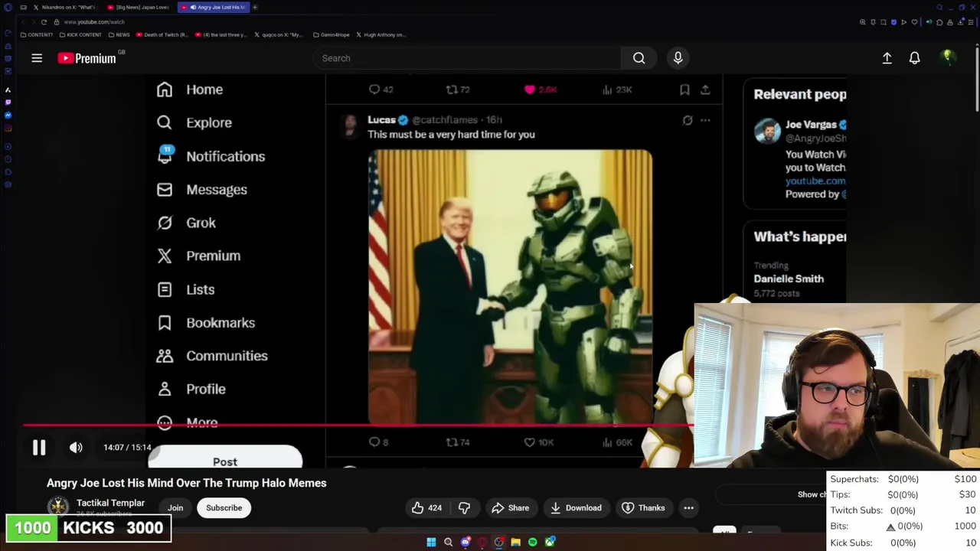Open the Xbox app from taskbar
The width and height of the screenshot is (980, 551).
(x=549, y=542)
